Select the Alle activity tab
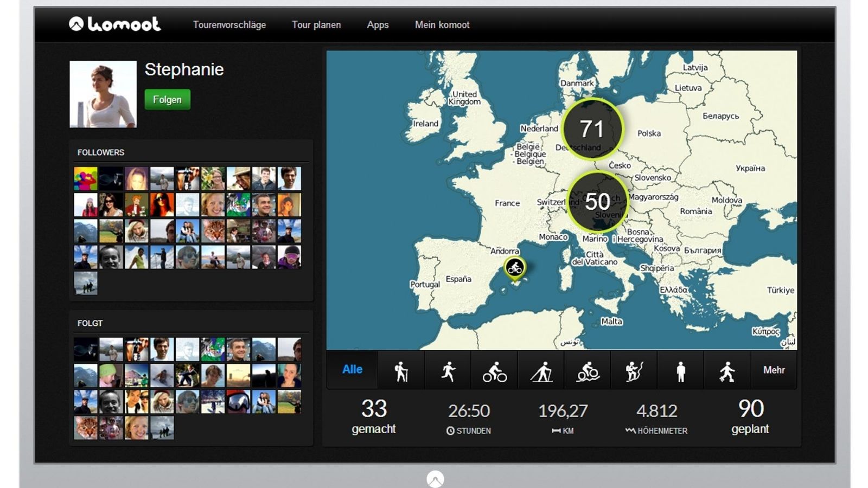868x488 pixels. pyautogui.click(x=352, y=369)
